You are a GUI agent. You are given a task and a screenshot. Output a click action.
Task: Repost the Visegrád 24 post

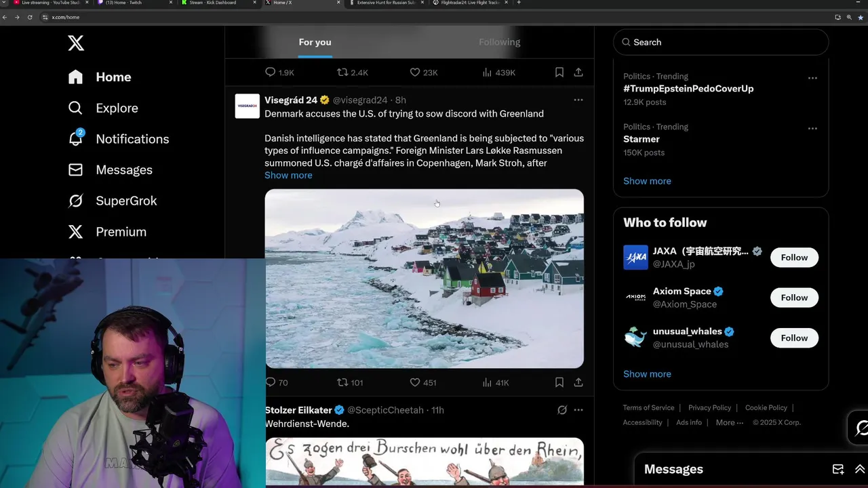point(350,382)
